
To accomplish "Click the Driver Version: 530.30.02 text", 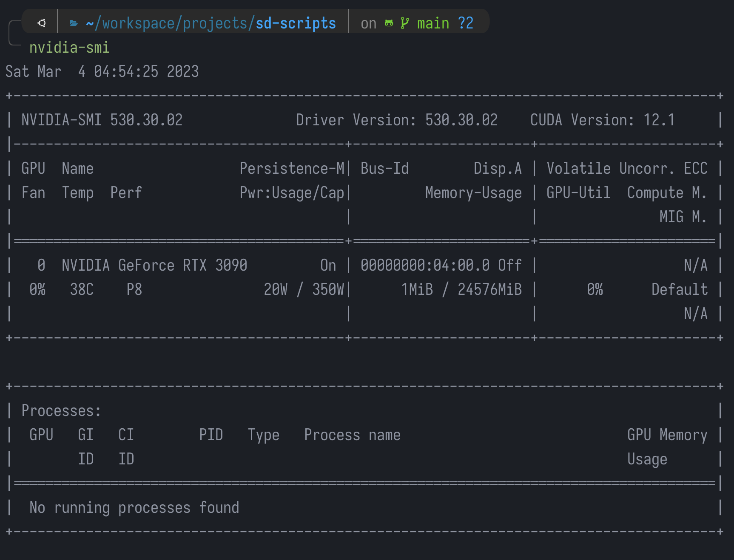I will pos(397,120).
